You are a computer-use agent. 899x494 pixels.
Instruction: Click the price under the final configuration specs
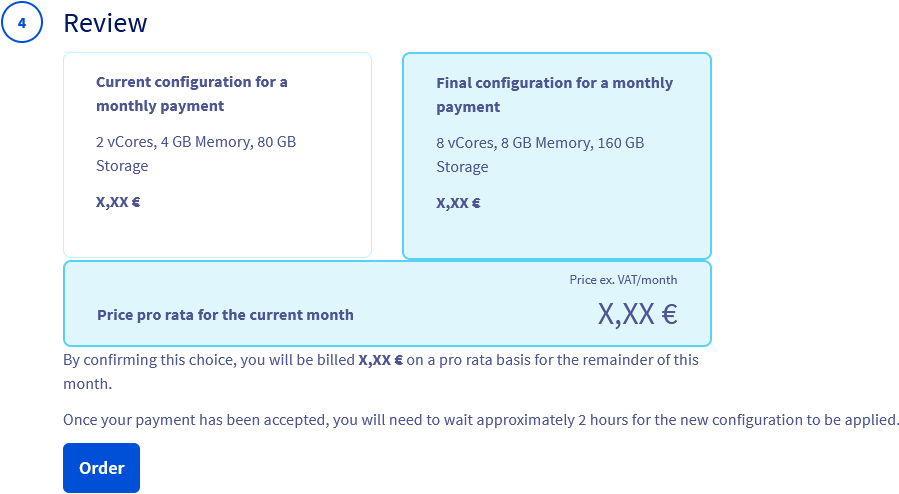pos(458,202)
